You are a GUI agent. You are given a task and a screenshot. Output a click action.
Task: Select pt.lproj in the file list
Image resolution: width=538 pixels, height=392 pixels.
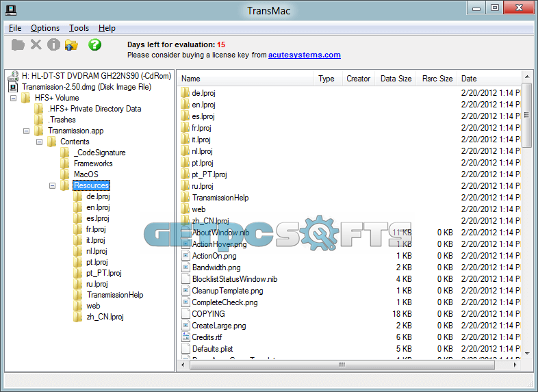(203, 163)
